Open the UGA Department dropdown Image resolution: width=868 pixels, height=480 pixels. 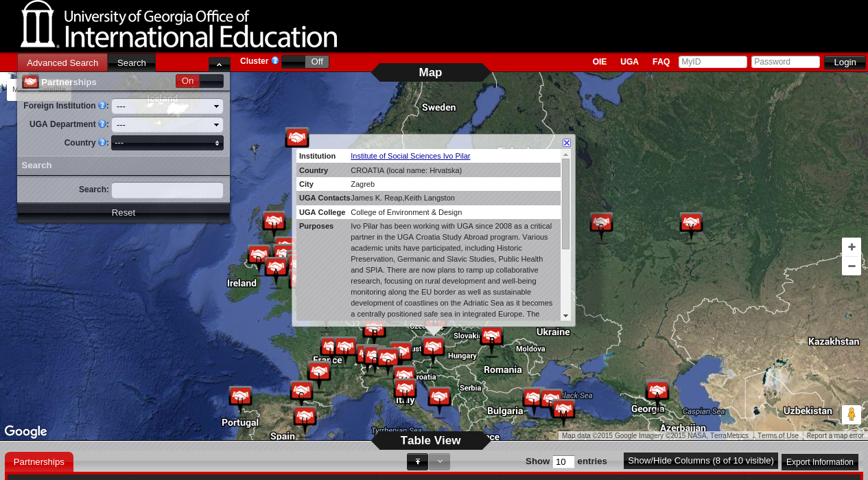(x=167, y=125)
